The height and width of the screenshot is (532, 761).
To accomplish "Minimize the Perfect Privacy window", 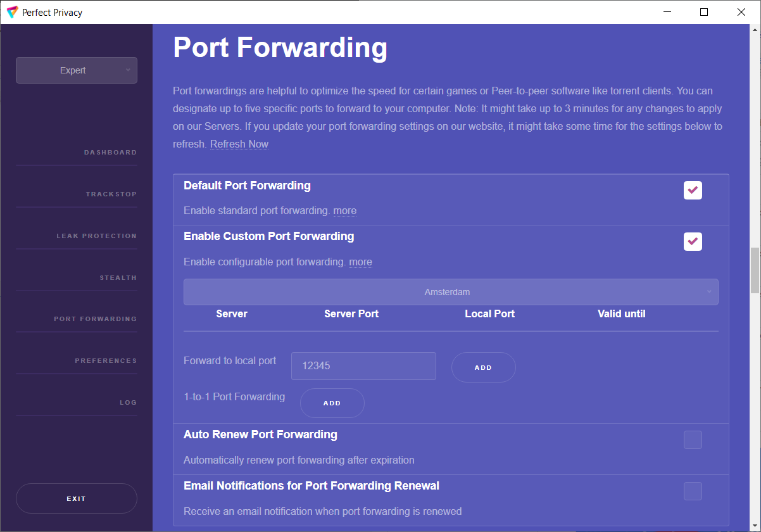I will point(666,12).
